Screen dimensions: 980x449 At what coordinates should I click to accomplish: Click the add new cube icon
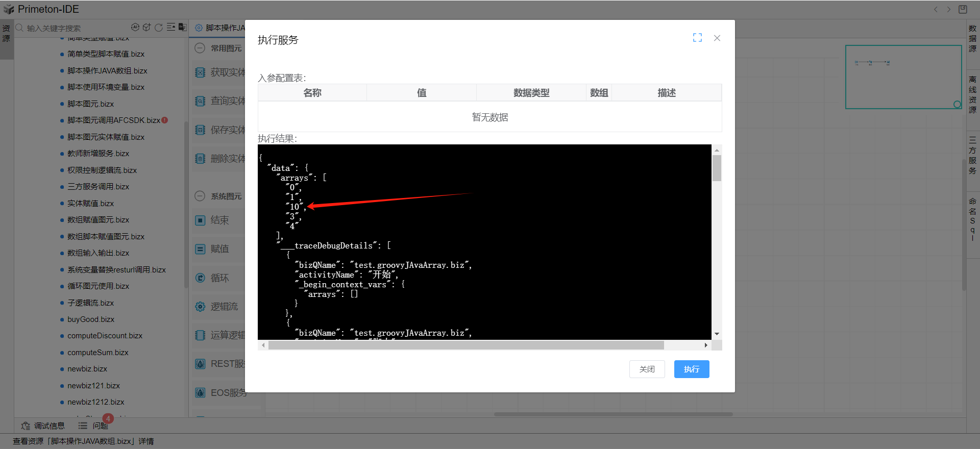tap(147, 28)
